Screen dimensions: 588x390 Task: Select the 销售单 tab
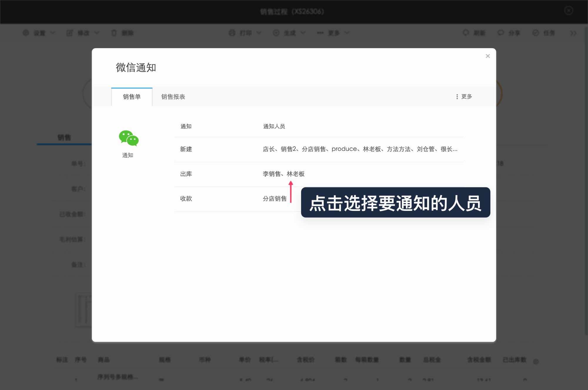(x=131, y=97)
